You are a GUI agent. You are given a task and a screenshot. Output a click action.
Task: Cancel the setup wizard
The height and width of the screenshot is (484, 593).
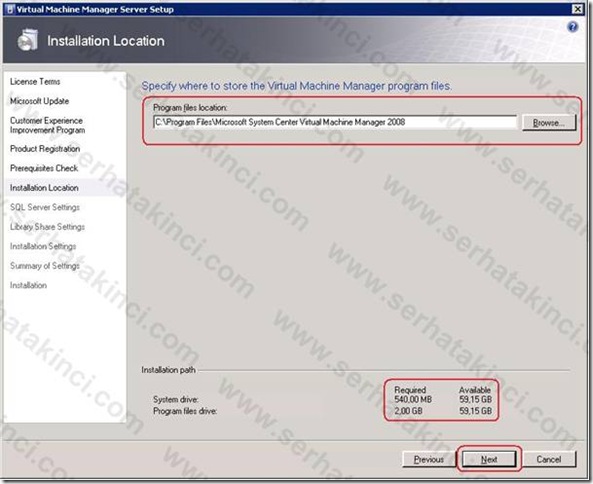pos(549,459)
